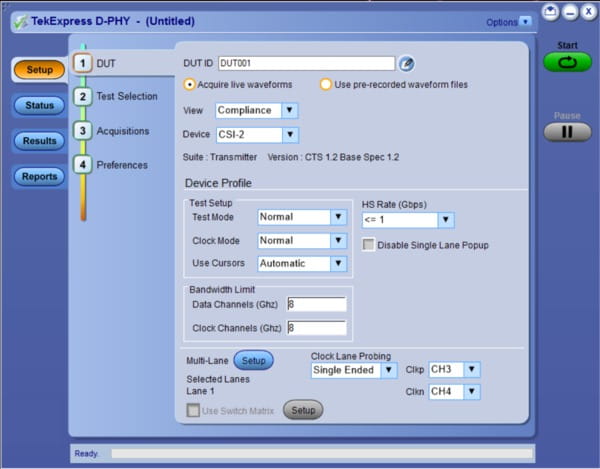Open Clock Lane Probing Single Ended dropdown
Image resolution: width=600 pixels, height=469 pixels.
(389, 370)
